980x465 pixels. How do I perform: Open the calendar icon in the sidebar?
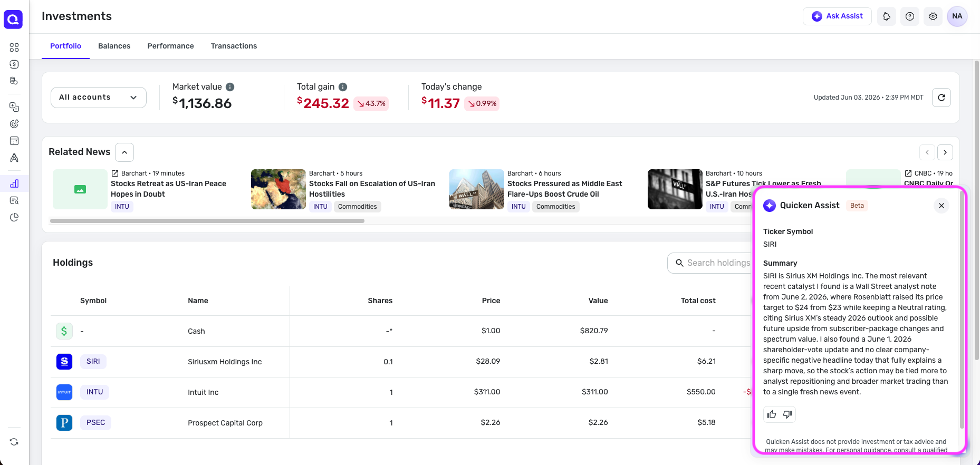tap(14, 141)
